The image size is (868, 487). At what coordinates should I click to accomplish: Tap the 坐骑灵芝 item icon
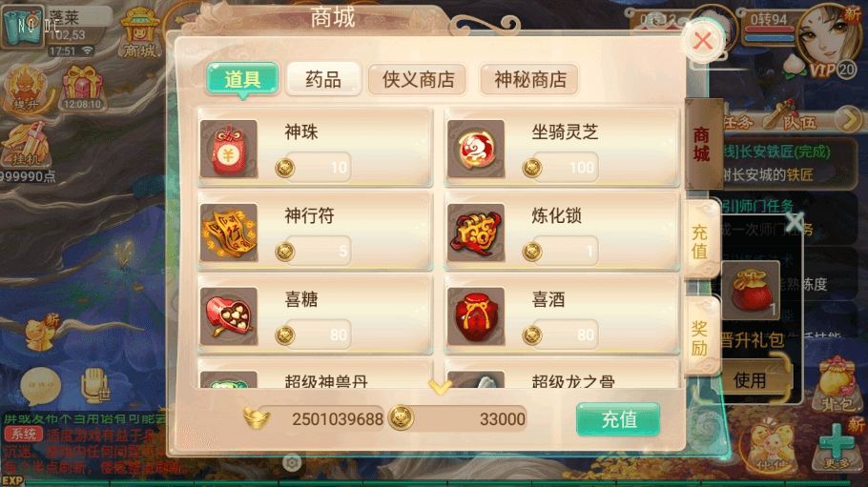(476, 149)
